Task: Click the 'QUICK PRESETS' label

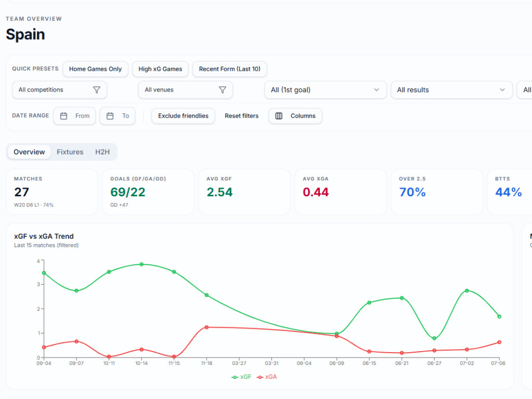Action: coord(35,69)
